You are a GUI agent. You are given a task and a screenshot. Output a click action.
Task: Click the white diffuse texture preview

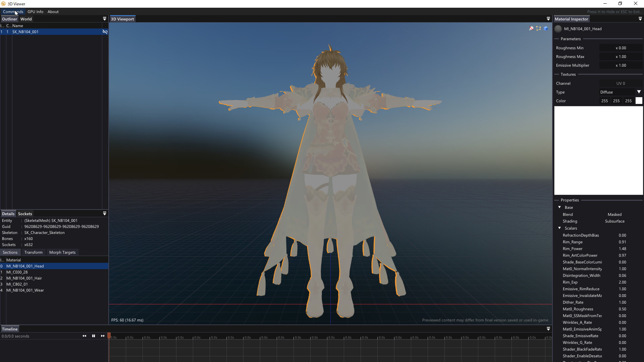click(x=599, y=150)
